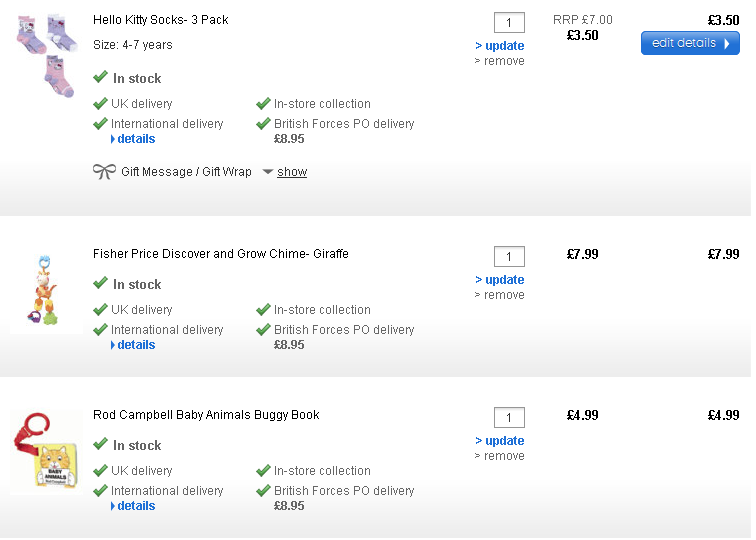Show the Gift Message / Gift Wrap options
756x540 pixels.
click(292, 172)
